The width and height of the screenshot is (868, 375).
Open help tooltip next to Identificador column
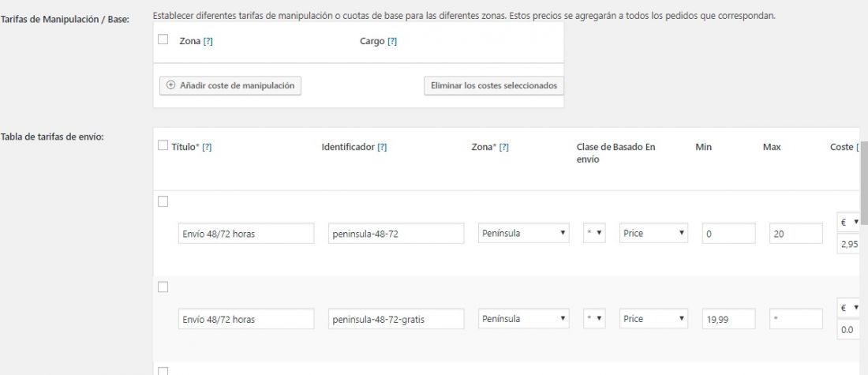click(382, 148)
